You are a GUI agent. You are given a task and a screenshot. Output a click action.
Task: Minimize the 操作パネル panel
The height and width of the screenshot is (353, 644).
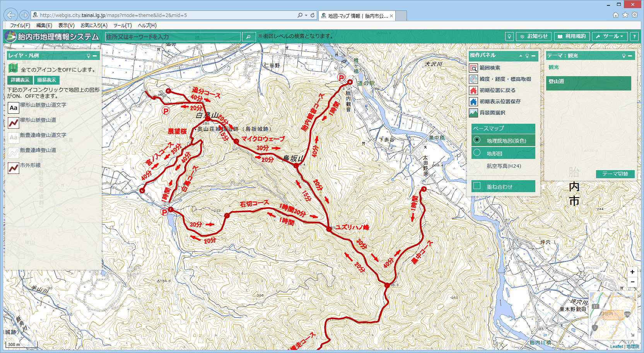click(533, 56)
